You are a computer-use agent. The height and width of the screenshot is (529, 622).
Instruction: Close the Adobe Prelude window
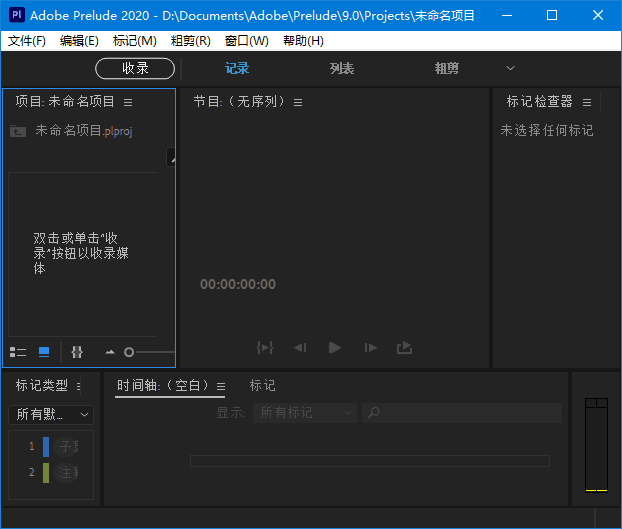[x=598, y=15]
